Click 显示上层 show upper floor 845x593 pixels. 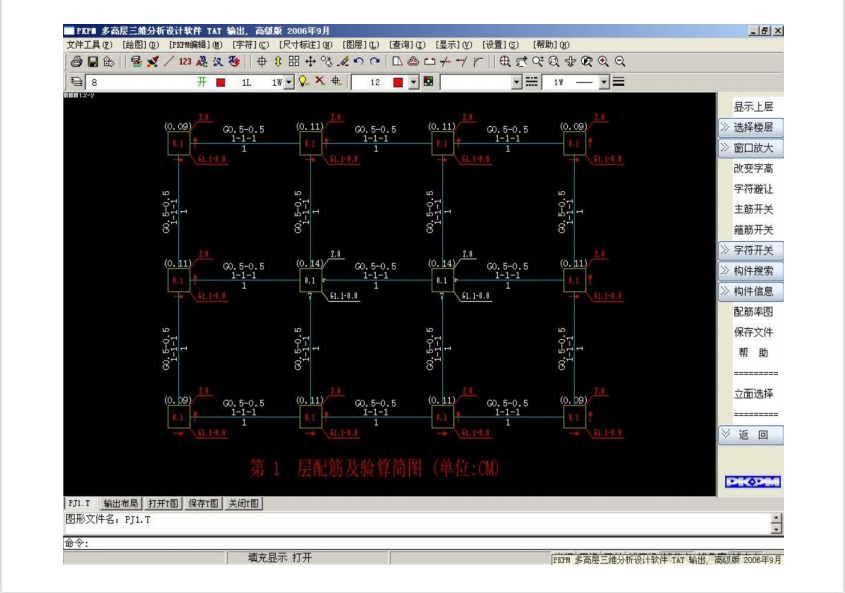coord(753,107)
